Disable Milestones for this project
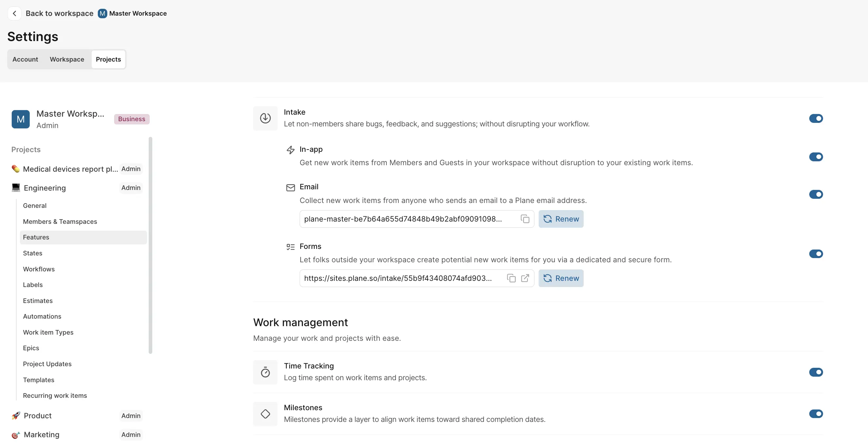 pos(816,414)
